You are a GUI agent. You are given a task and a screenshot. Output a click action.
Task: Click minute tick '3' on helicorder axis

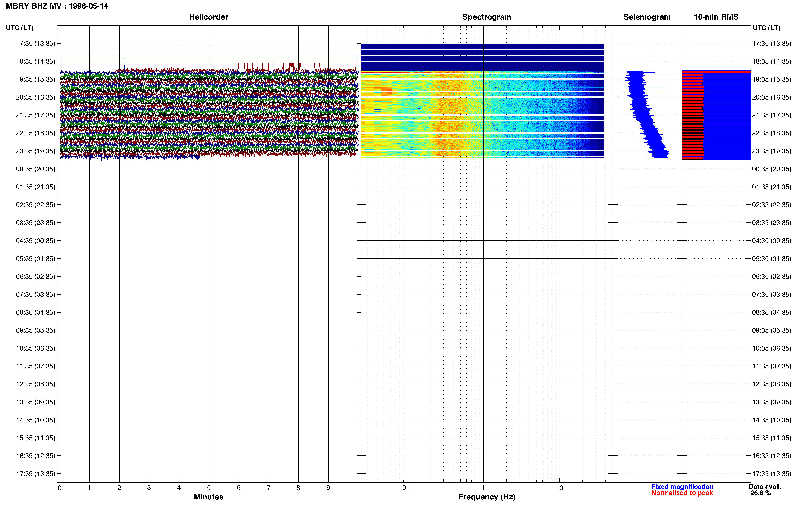pyautogui.click(x=149, y=488)
